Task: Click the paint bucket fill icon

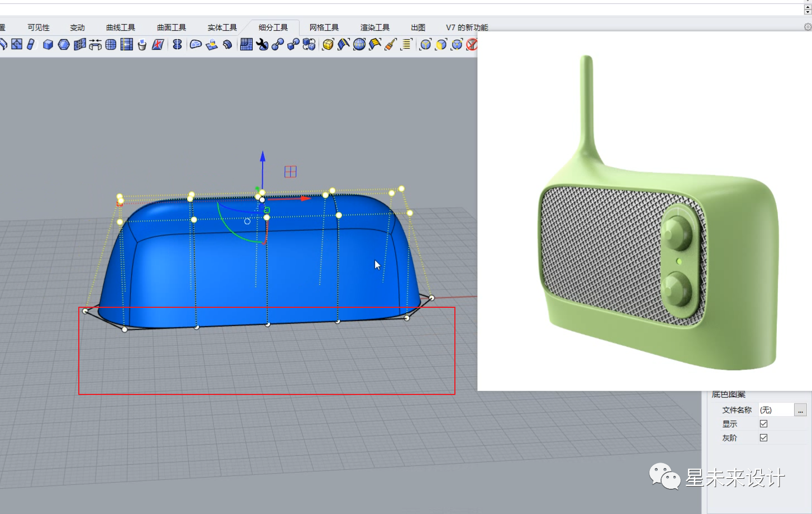Action: (142, 45)
